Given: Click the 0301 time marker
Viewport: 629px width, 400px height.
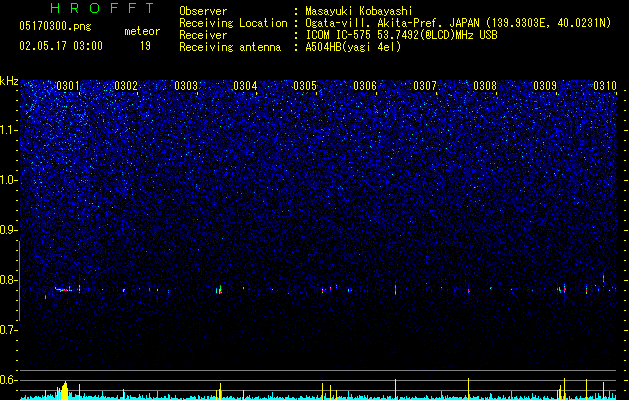Looking at the screenshot, I should 68,86.
